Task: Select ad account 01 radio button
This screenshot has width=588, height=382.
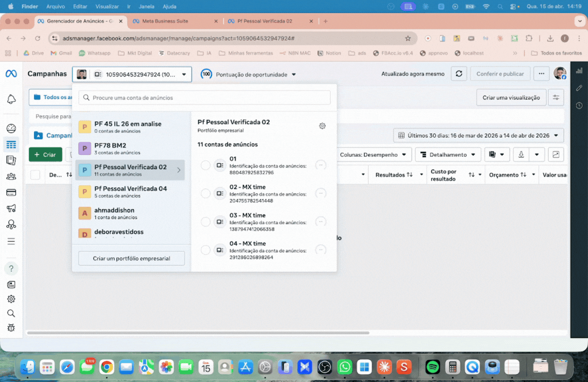Action: [x=205, y=165]
